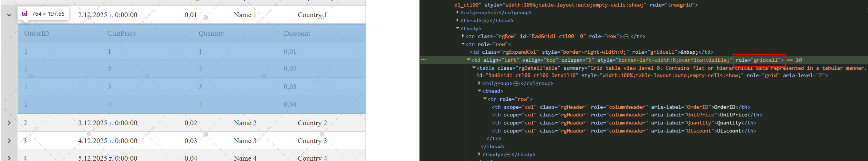Viewport: 868px width, 161px height.
Task: Collapse the top-level tbody node arrow
Action: point(458,28)
